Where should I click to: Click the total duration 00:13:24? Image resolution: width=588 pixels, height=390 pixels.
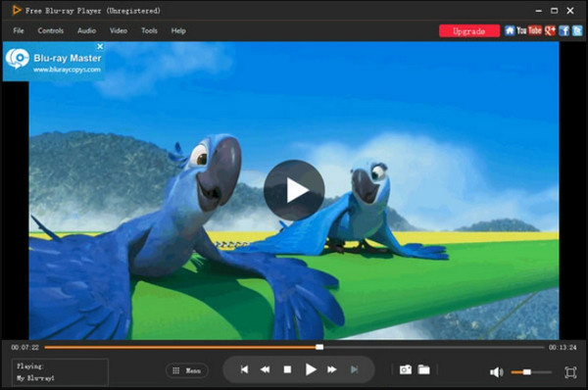coord(563,348)
